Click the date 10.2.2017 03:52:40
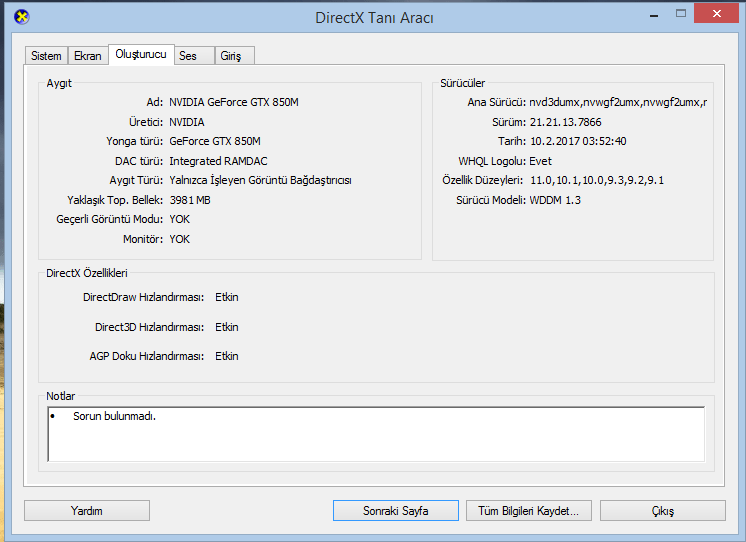The image size is (746, 542). tap(578, 141)
